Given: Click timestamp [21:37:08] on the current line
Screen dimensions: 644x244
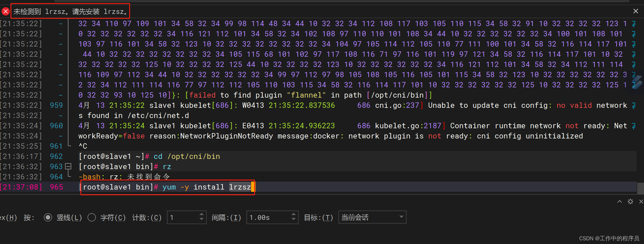Looking at the screenshot, I should point(21,187).
